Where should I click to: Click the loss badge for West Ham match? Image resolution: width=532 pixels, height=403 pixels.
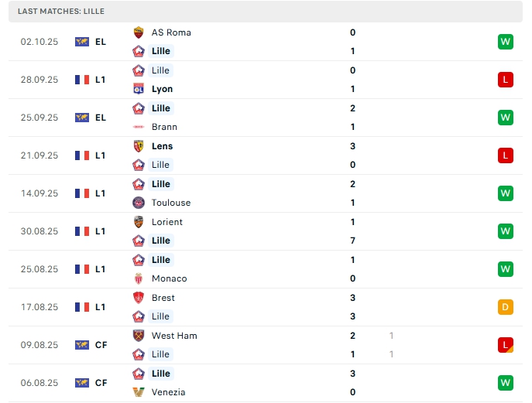[506, 345]
